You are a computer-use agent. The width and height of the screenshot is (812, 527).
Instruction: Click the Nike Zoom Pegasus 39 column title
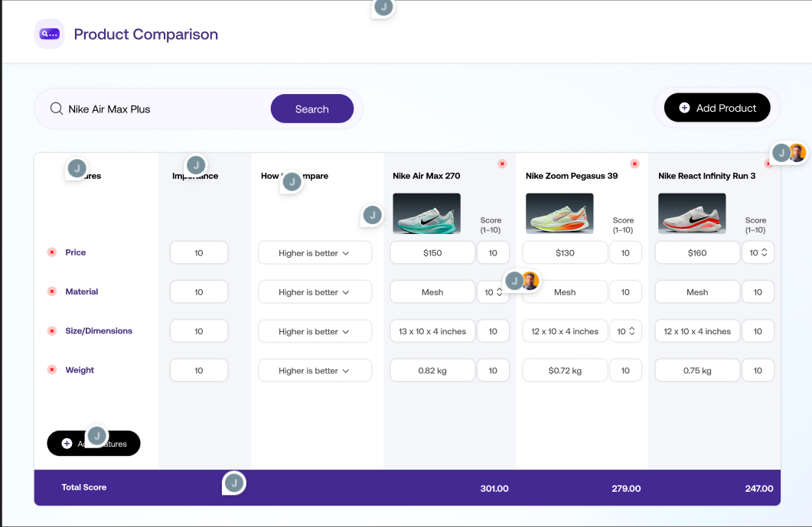(572, 175)
